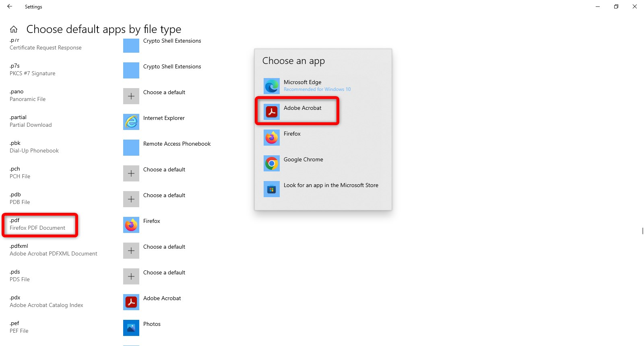
Task: Choose Google Chrome from the app list
Action: click(x=323, y=163)
